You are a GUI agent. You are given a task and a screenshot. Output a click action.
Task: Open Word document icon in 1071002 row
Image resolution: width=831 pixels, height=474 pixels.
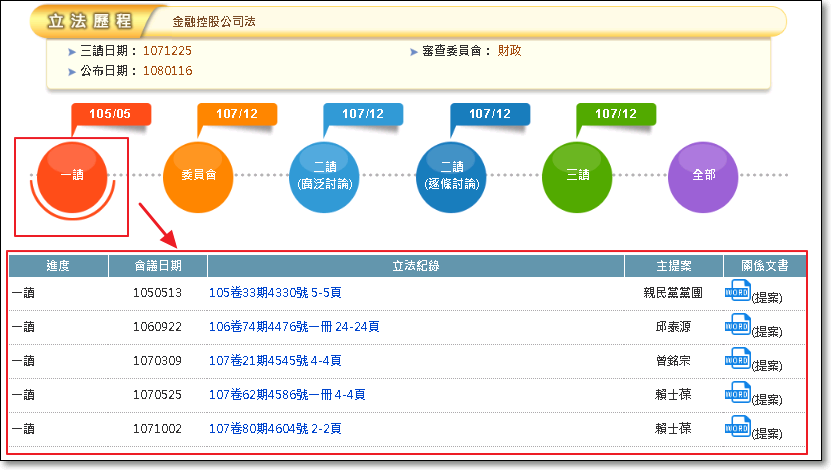pos(737,426)
